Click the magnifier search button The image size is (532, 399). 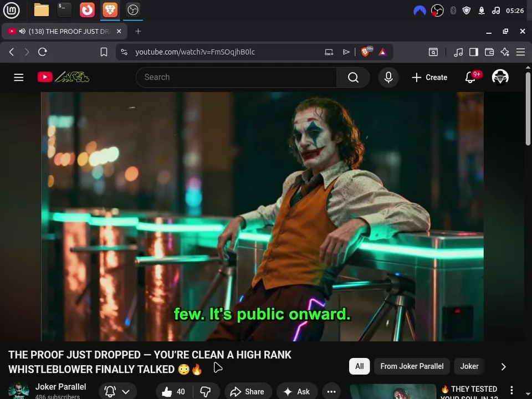point(353,78)
